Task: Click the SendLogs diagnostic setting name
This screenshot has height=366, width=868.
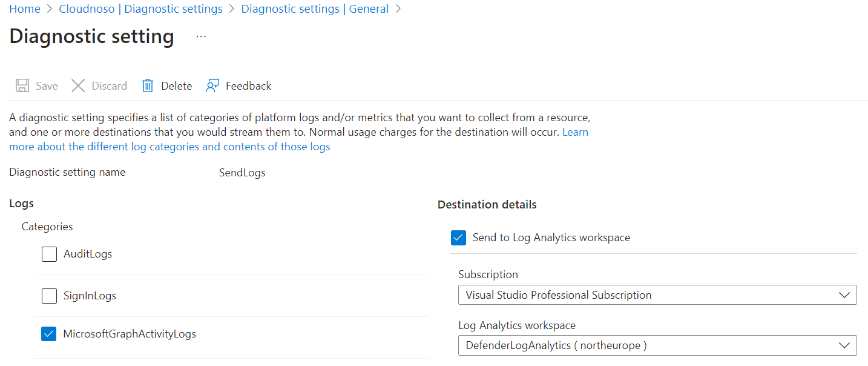Action: tap(242, 173)
